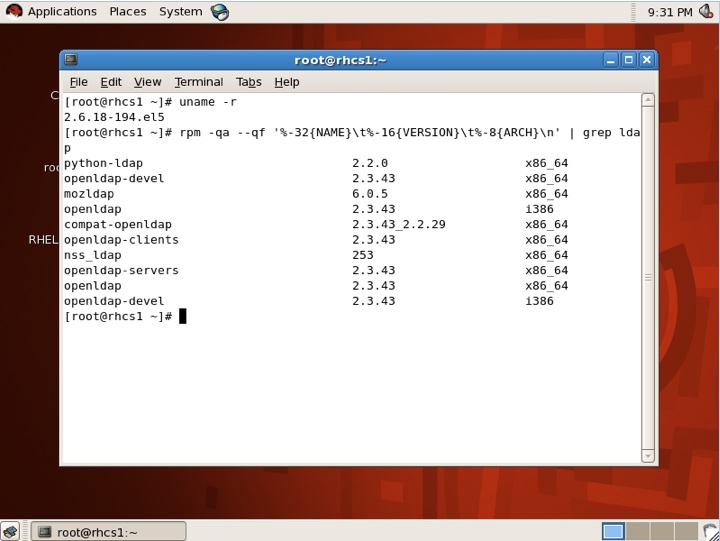Switch to the fourth workspace

pyautogui.click(x=686, y=531)
